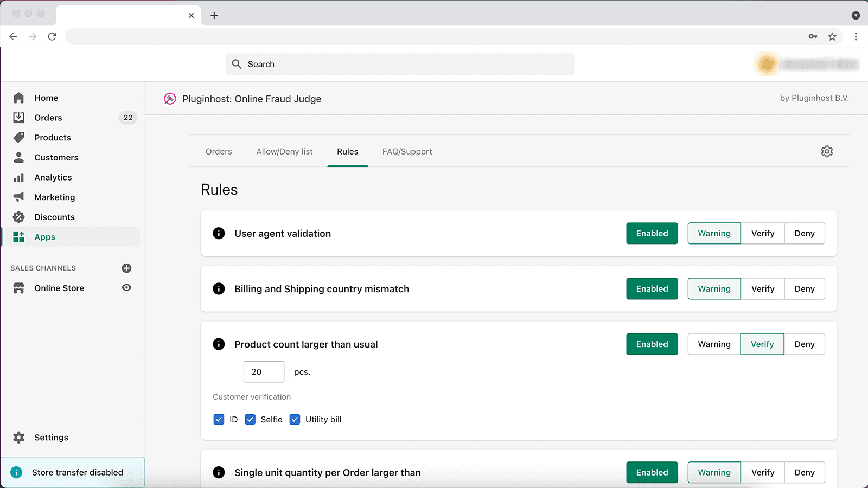
Task: Add a sales channel with plus button
Action: click(x=126, y=268)
